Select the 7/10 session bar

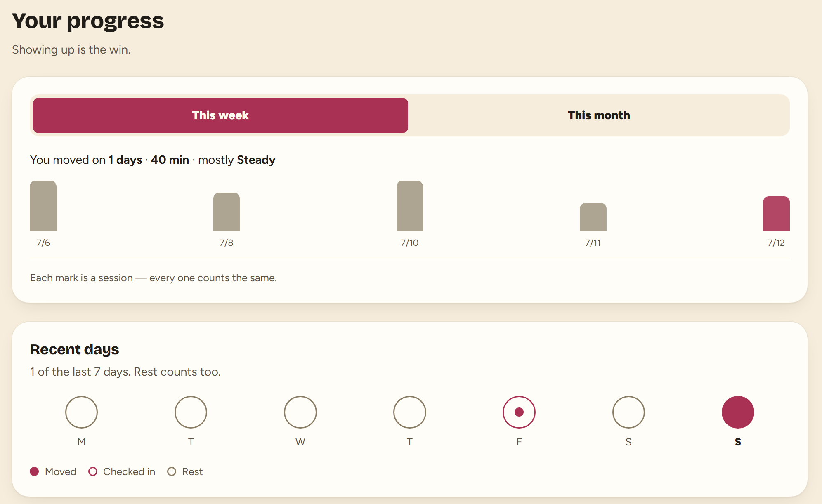coord(410,206)
